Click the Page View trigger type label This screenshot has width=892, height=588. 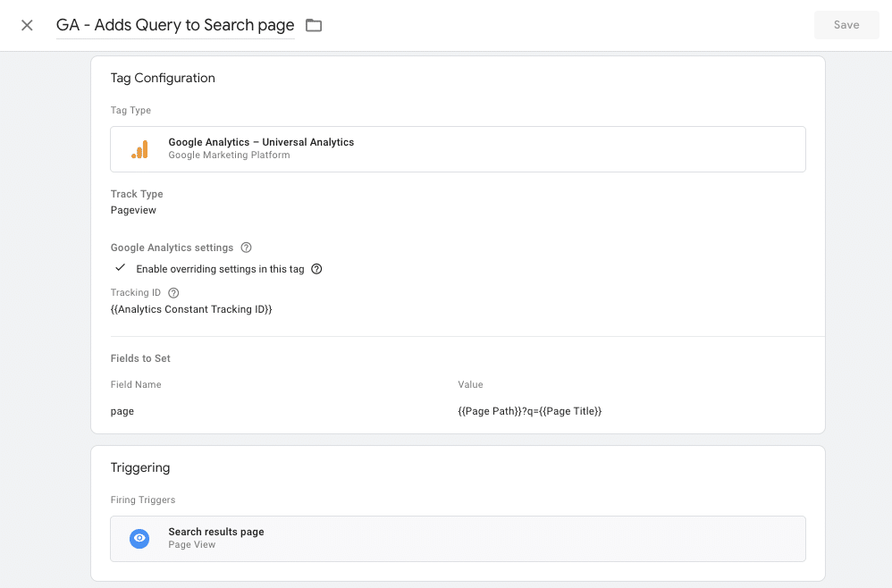(x=192, y=544)
